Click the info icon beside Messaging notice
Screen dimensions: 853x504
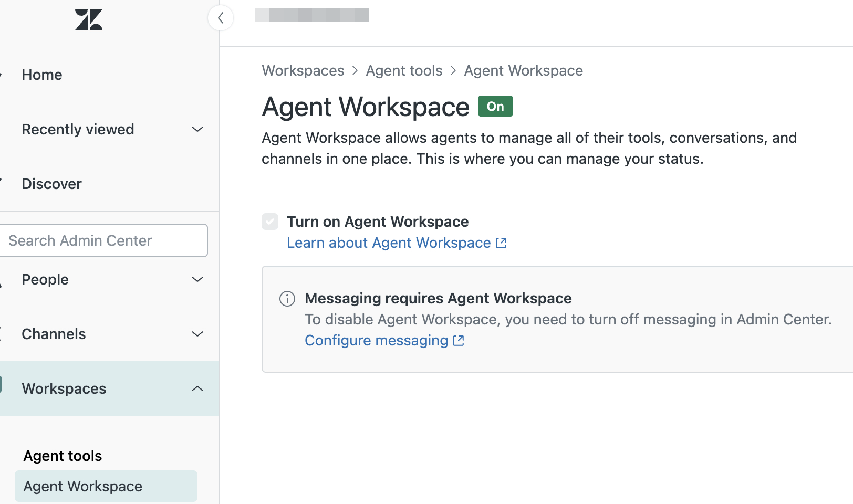coord(287,299)
